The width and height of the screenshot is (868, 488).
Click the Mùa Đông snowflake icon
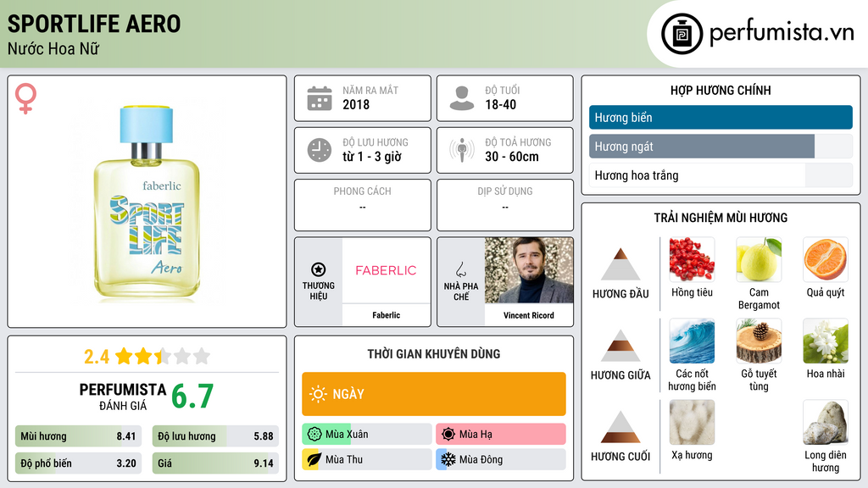point(448,459)
